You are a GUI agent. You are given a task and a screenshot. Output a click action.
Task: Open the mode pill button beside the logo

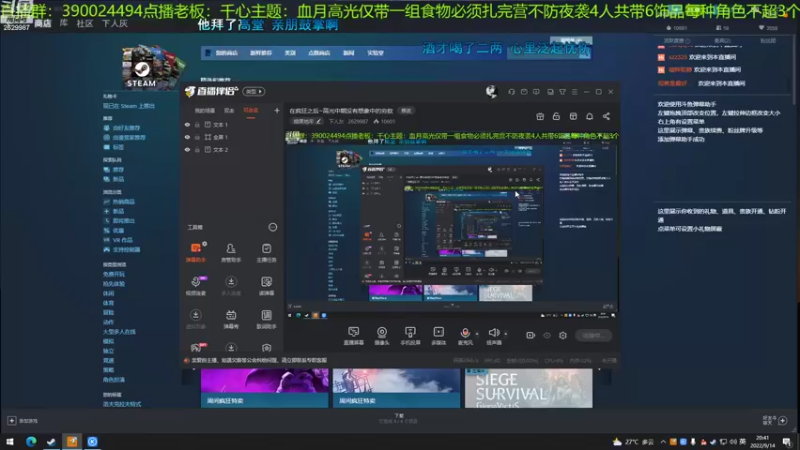254,91
